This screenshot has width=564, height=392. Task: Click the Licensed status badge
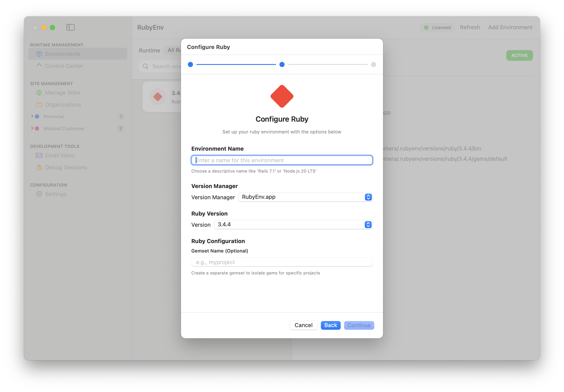[x=437, y=28]
